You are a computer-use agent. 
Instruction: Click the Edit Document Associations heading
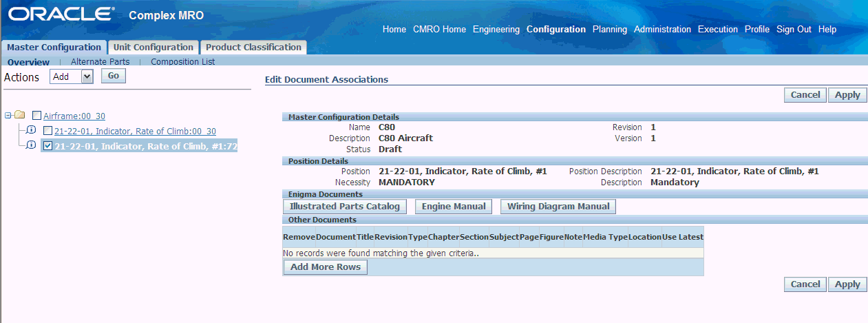(326, 80)
